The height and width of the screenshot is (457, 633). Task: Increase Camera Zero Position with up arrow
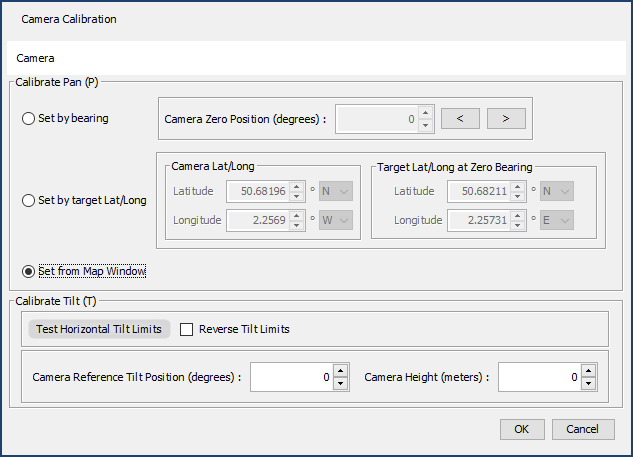[x=425, y=113]
